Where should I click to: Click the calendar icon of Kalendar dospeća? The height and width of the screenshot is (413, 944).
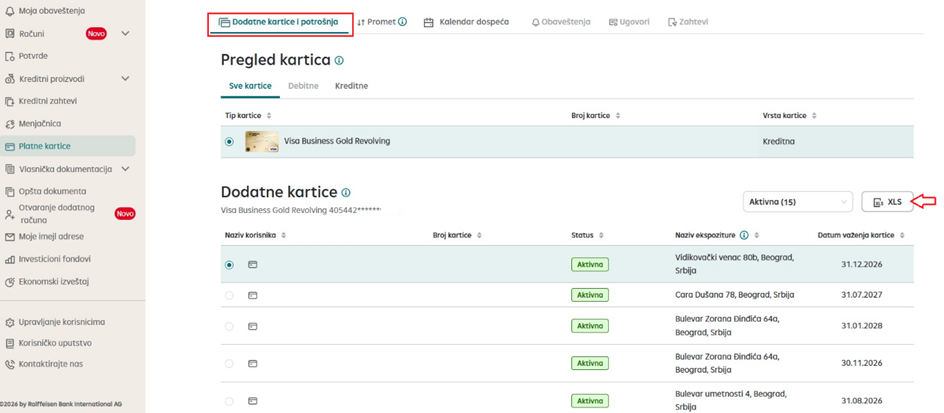pos(429,22)
